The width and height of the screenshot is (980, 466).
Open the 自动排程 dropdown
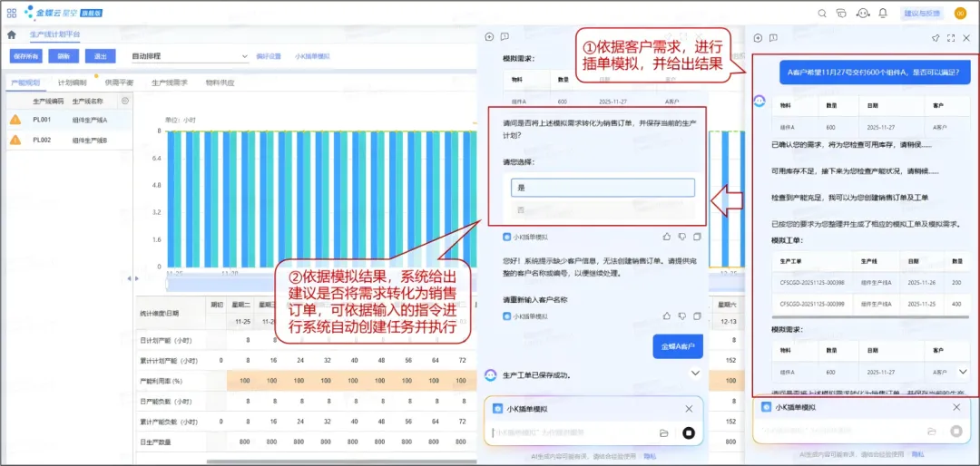coord(189,56)
